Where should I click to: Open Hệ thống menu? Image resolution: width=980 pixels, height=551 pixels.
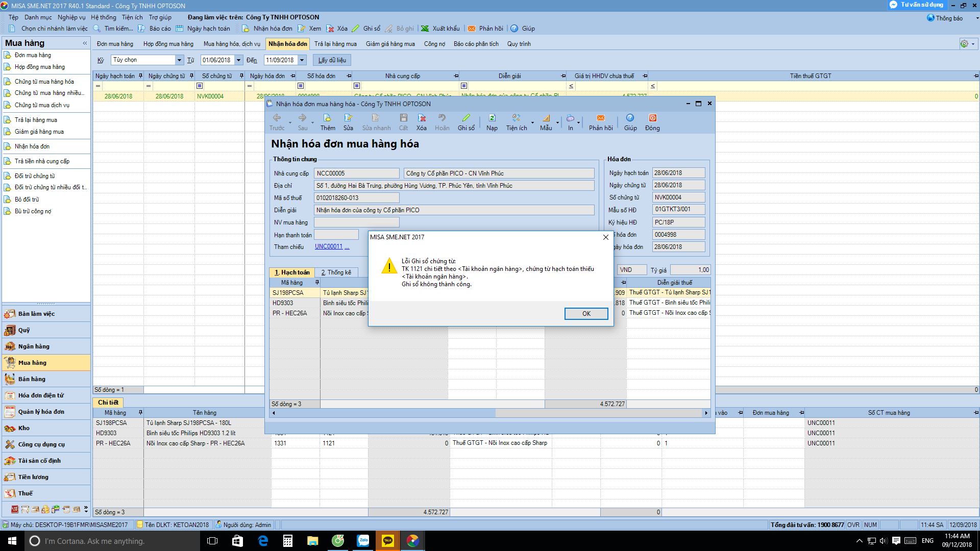coord(104,17)
